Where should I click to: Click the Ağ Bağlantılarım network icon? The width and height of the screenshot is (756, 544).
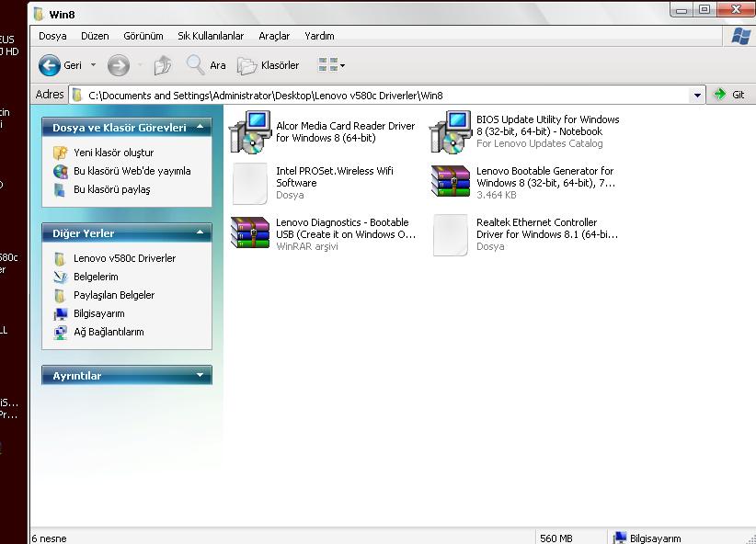(61, 332)
